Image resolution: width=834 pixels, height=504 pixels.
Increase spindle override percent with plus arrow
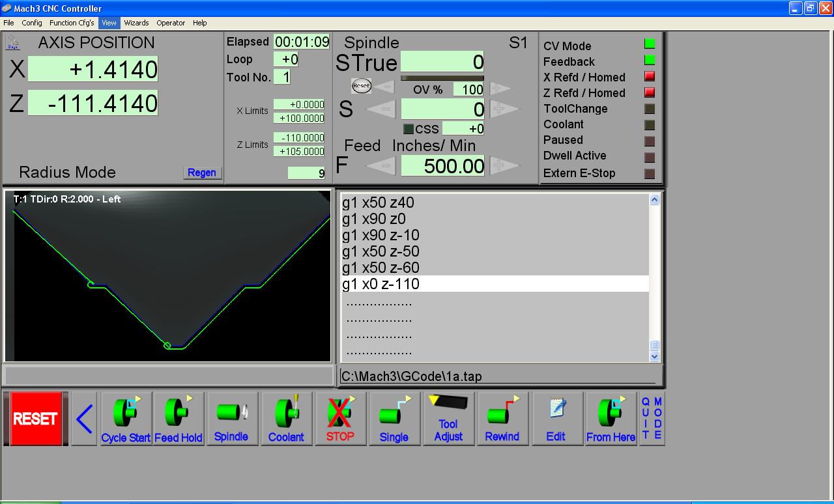[500, 88]
